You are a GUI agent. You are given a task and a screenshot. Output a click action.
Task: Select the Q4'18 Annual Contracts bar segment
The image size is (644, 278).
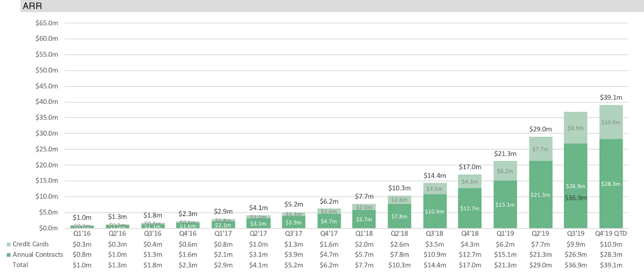470,208
